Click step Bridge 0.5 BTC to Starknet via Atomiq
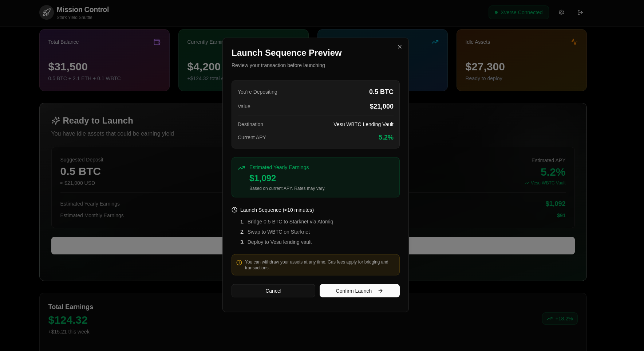This screenshot has height=351, width=644. [290, 222]
